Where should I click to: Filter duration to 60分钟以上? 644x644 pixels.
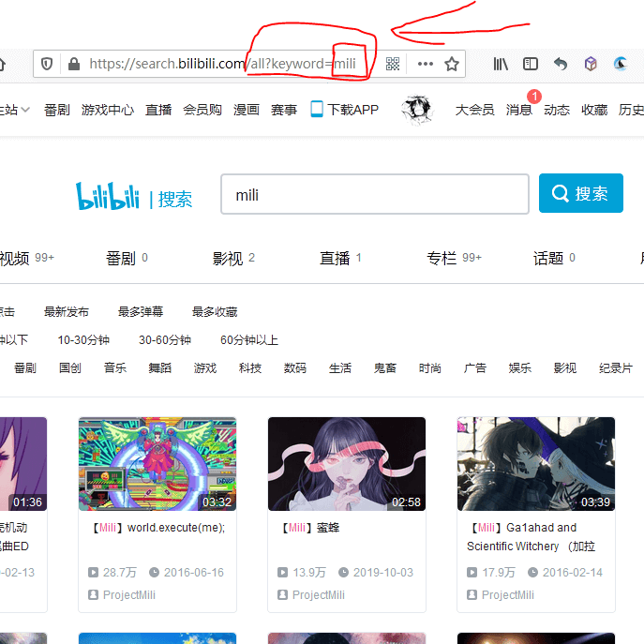(x=249, y=340)
